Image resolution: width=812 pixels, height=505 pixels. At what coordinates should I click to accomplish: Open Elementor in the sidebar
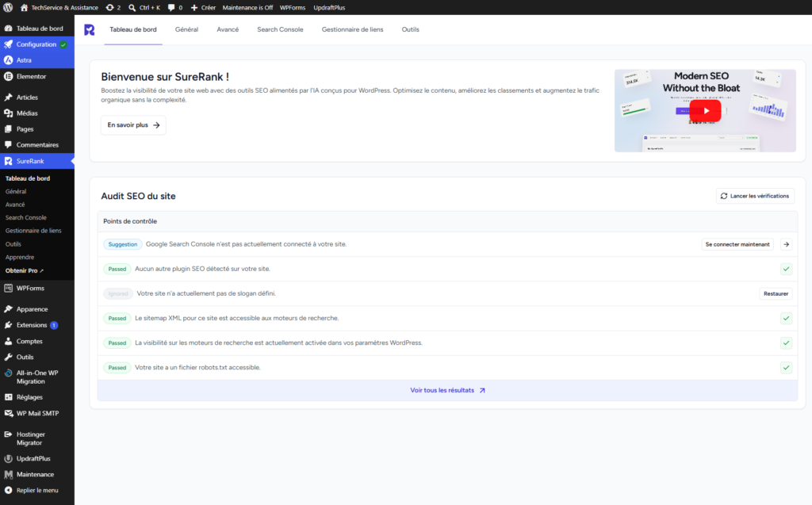[x=36, y=76]
